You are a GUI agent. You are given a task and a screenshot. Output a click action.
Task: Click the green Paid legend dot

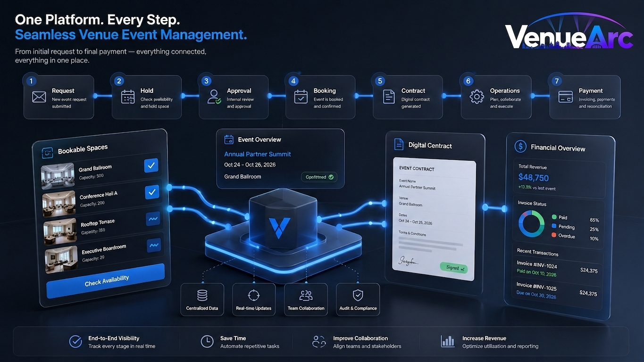(x=554, y=217)
